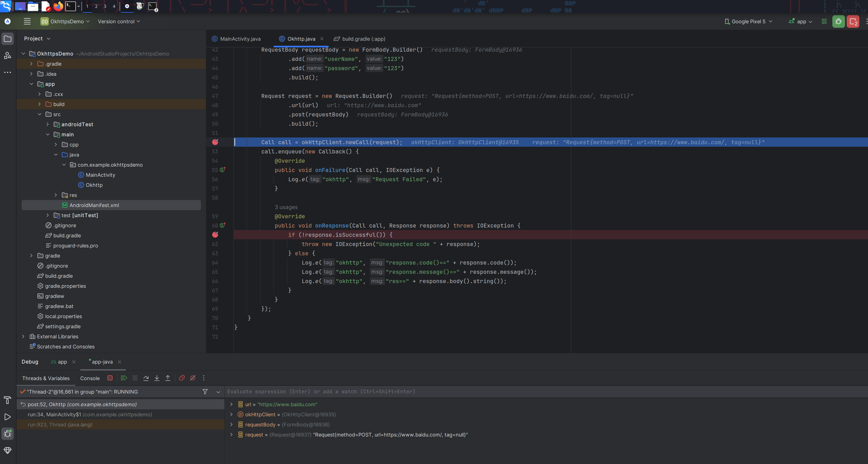Open the Google Pixel 5 device selector
Image resolution: width=868 pixels, height=464 pixels.
click(748, 22)
